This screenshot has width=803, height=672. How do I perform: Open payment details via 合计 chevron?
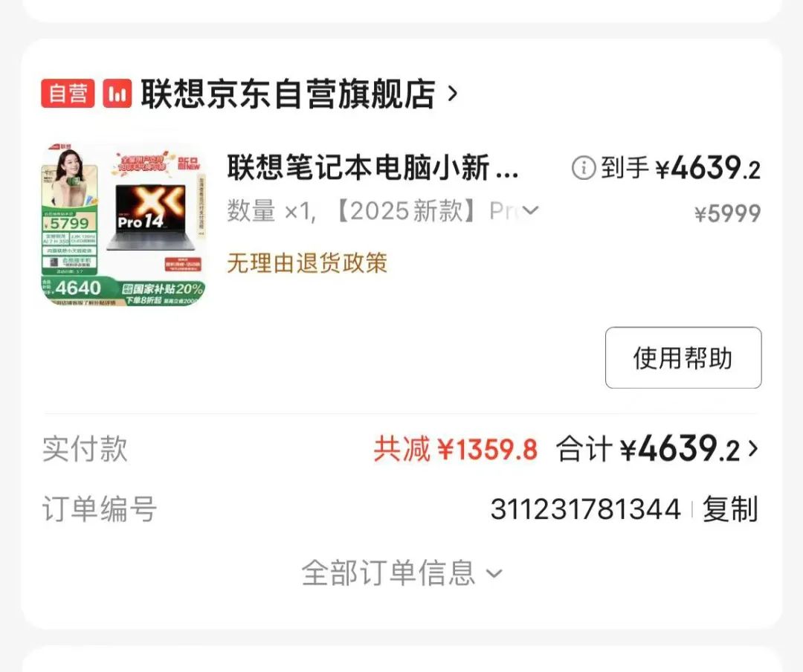(x=752, y=449)
